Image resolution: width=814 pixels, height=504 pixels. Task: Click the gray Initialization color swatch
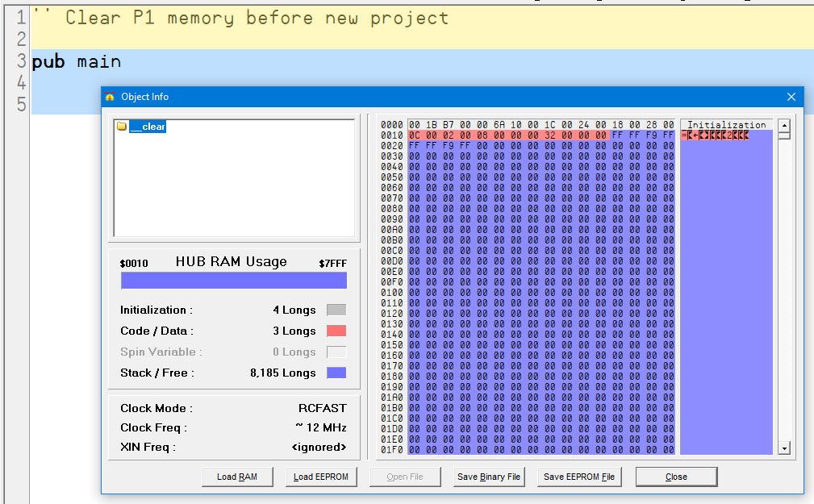pyautogui.click(x=336, y=310)
